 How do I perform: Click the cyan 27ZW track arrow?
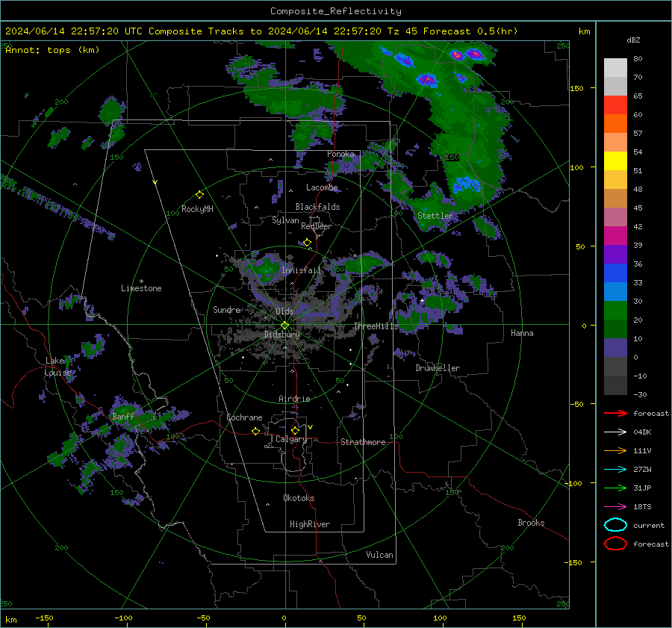[615, 470]
